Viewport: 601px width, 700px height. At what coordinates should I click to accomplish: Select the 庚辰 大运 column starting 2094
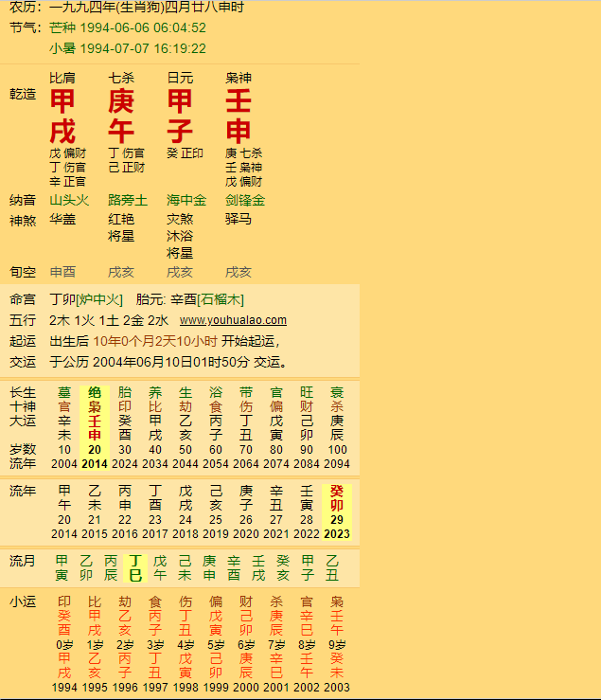click(x=337, y=428)
